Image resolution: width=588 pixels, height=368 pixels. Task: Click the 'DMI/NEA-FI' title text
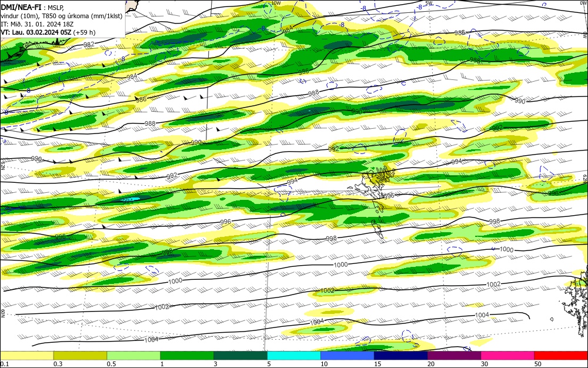(21, 6)
